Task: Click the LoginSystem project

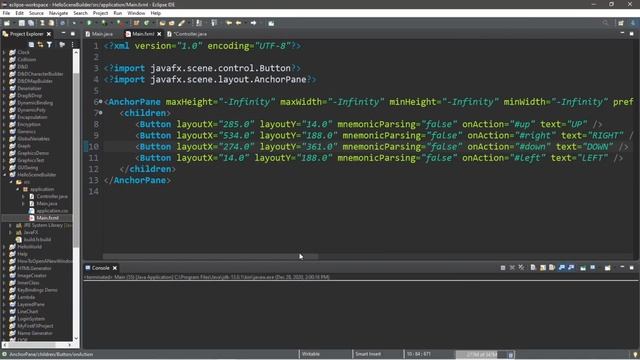Action: (27, 318)
